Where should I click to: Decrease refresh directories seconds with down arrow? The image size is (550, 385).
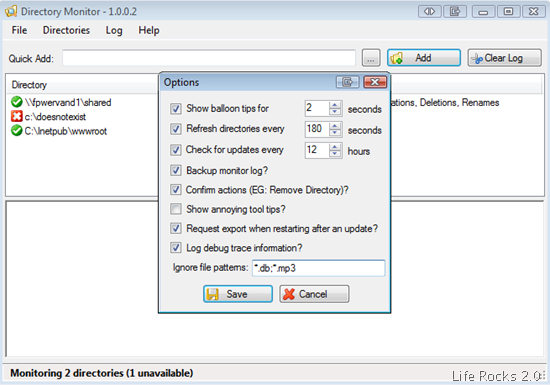[335, 133]
